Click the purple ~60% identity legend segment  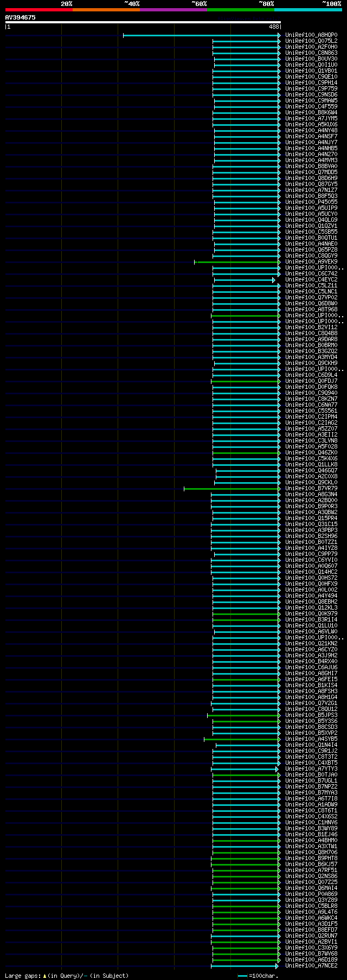(x=173, y=9)
